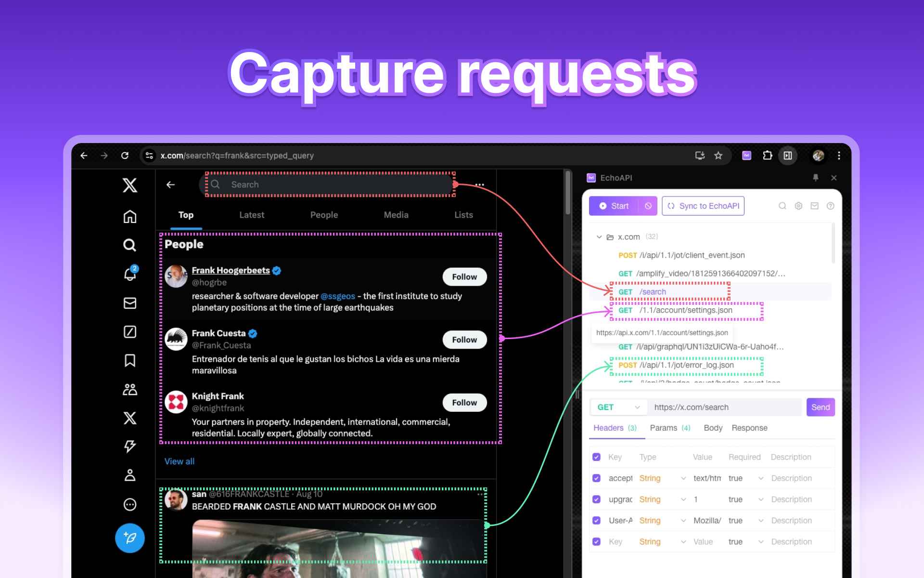This screenshot has height=578, width=924.
Task: Click the Send button for GET request
Action: [820, 407]
